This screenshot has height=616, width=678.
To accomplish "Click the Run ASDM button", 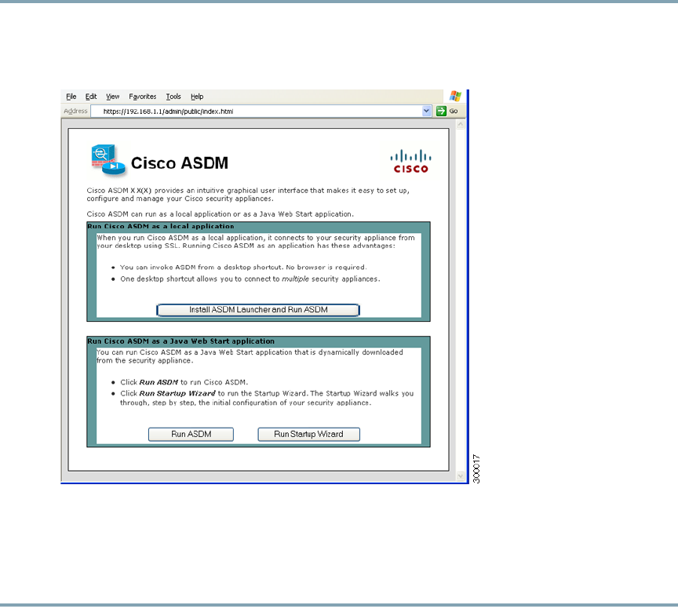I will [191, 434].
